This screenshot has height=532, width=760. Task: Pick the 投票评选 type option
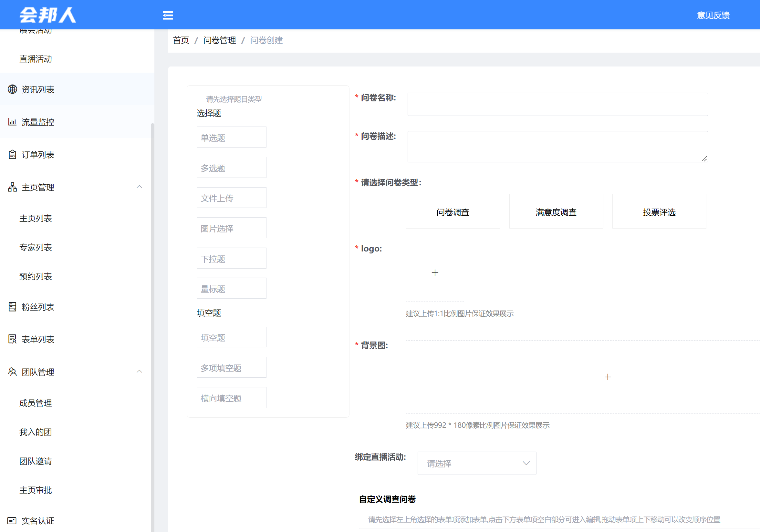coord(659,212)
